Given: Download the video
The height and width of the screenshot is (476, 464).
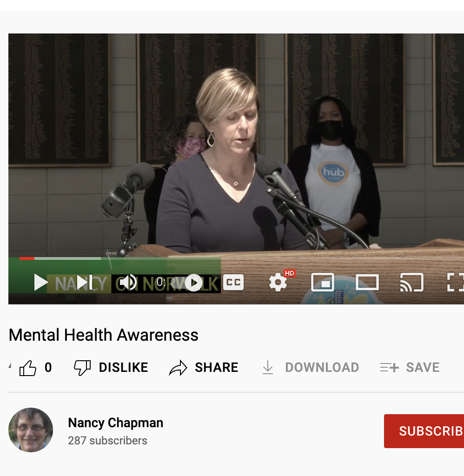Looking at the screenshot, I should pyautogui.click(x=311, y=368).
